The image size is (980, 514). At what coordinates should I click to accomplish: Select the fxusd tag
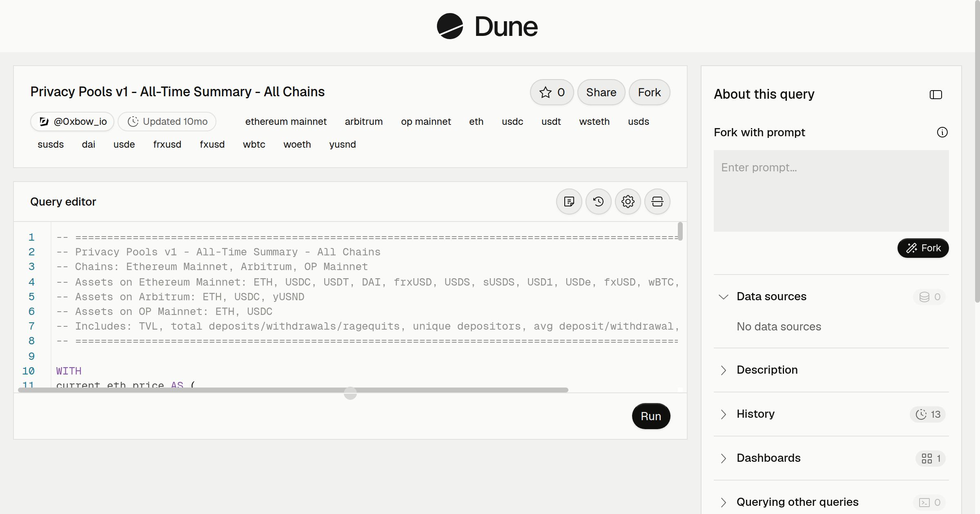[212, 144]
